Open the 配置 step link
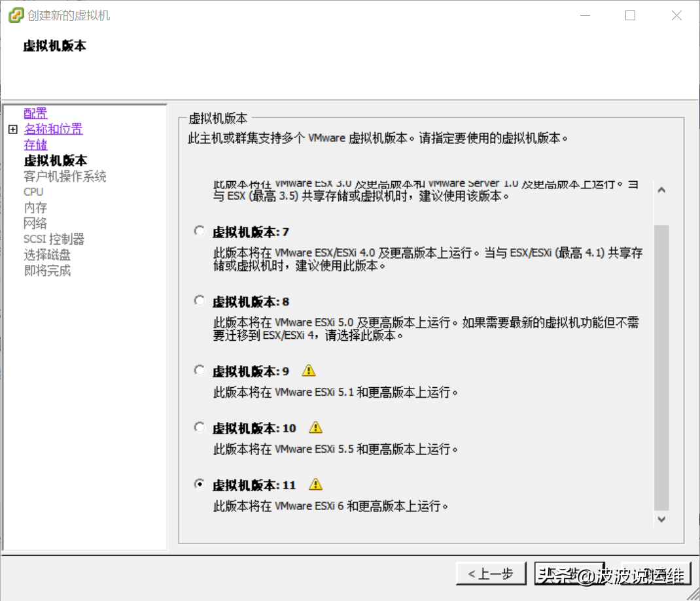The height and width of the screenshot is (601, 700). coord(35,113)
